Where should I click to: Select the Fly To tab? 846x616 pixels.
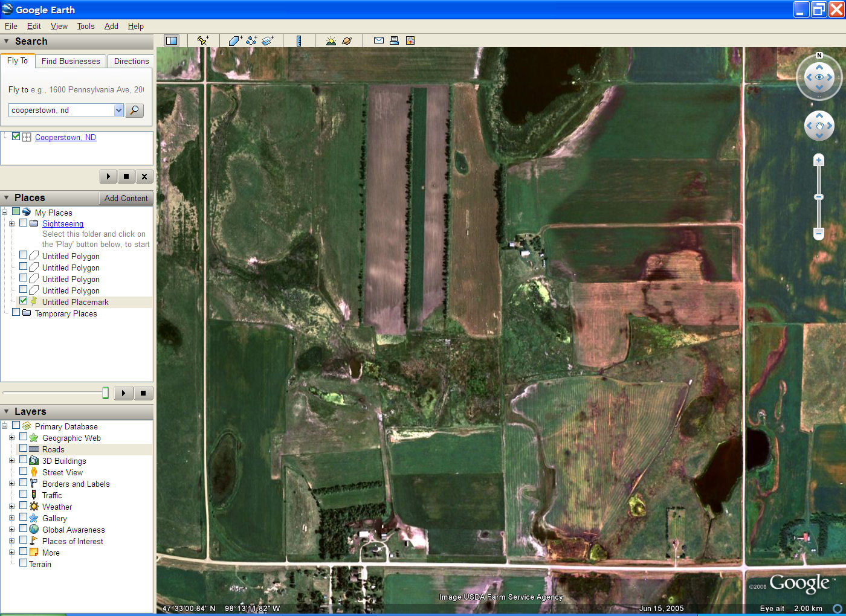pos(18,60)
